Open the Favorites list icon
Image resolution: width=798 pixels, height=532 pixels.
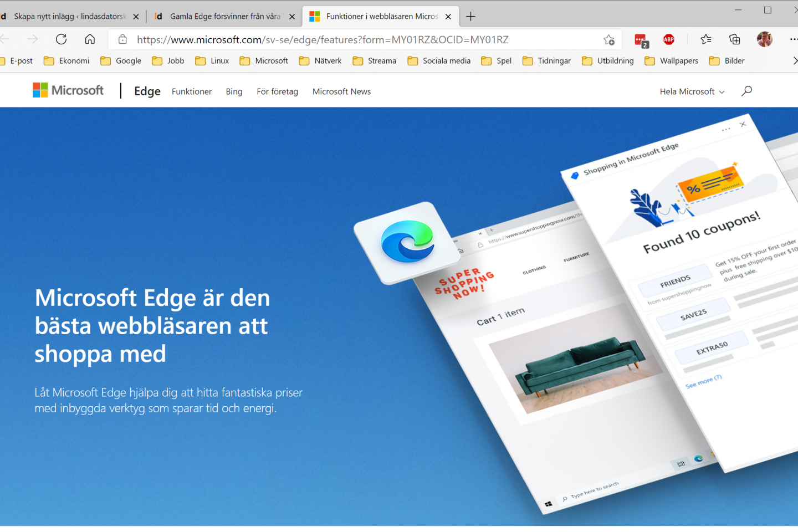click(705, 39)
